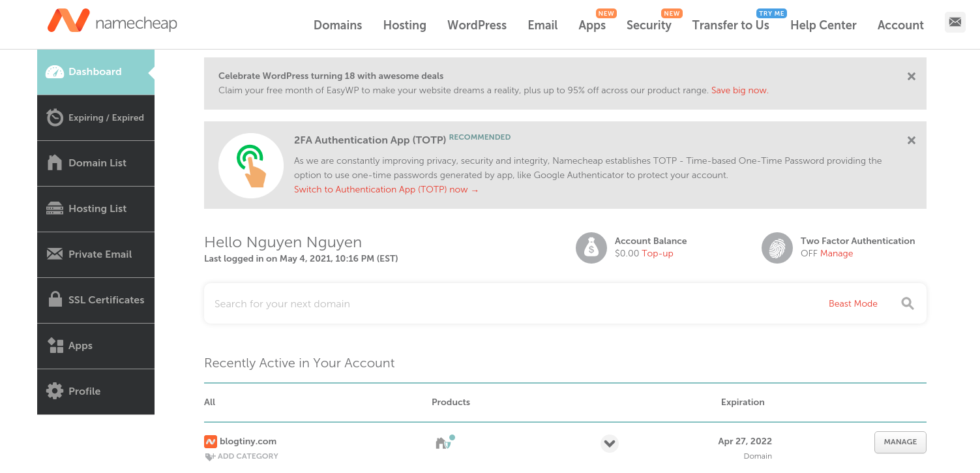Click the ADD CATEGORY link

pyautogui.click(x=248, y=456)
